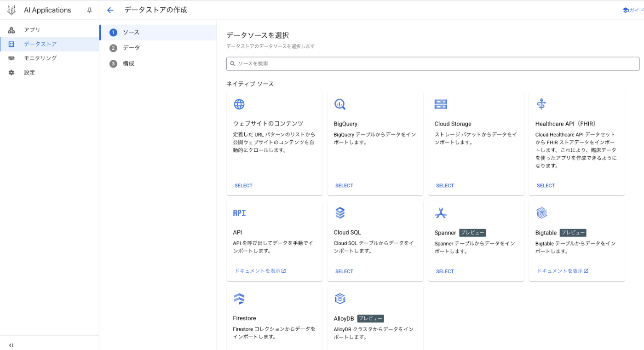The height and width of the screenshot is (350, 644).
Task: Click the BigQuery magnifier icon
Action: coord(340,104)
